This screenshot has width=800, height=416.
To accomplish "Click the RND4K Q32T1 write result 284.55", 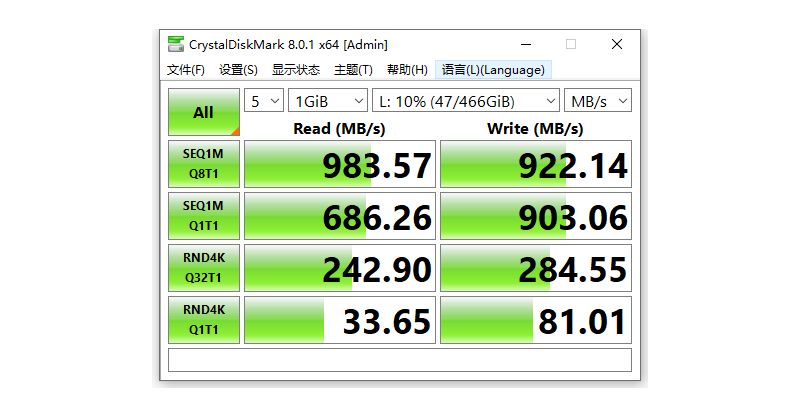I will (x=536, y=268).
